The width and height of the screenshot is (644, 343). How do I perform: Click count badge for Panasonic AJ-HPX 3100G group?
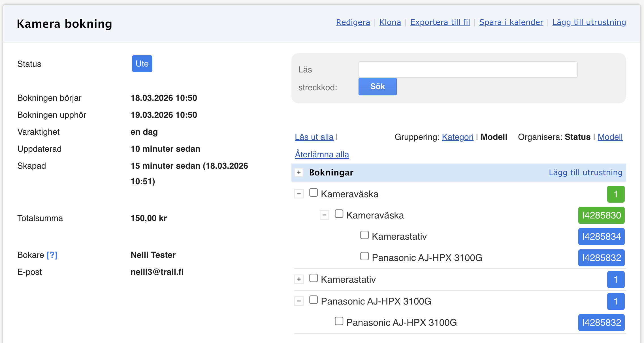pos(616,301)
